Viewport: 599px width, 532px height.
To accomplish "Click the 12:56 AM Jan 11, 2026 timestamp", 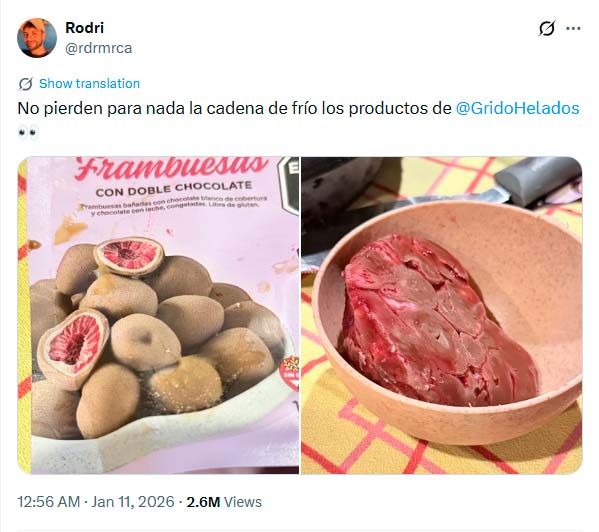I will pyautogui.click(x=96, y=501).
